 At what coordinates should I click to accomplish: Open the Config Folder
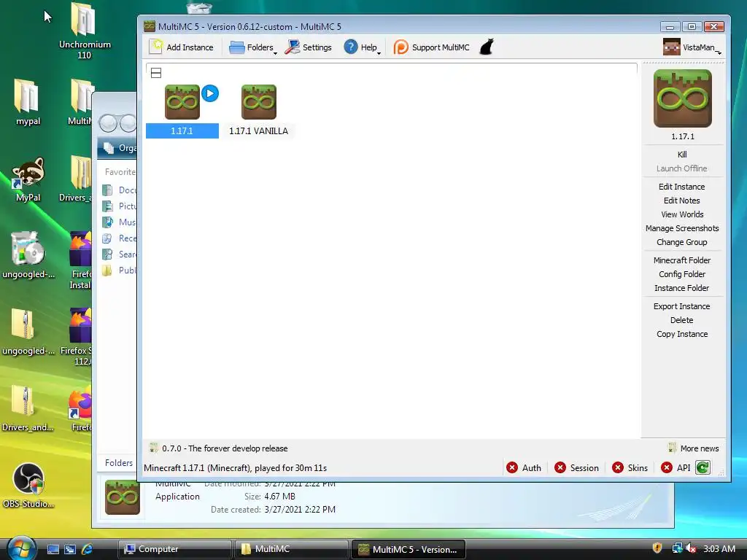(682, 274)
